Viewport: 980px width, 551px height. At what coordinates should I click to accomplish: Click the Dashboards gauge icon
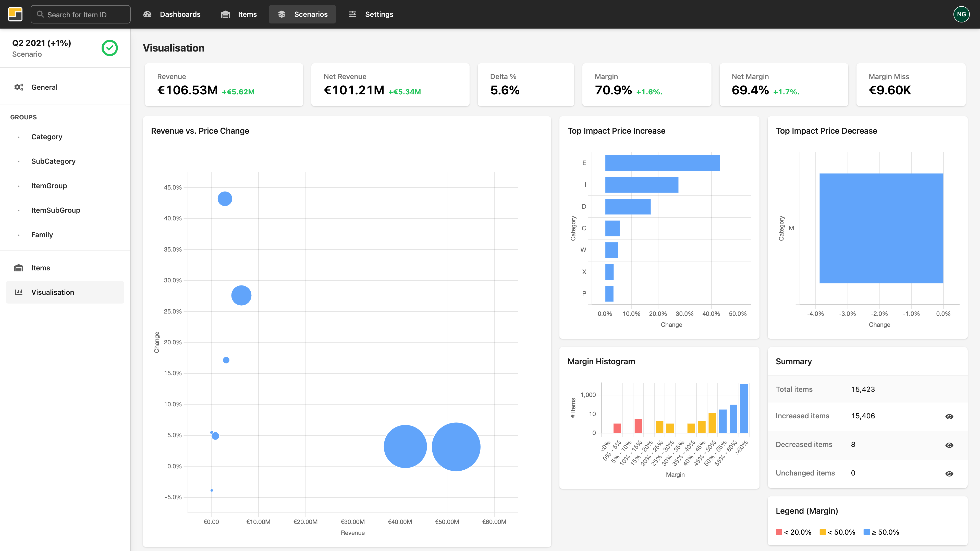pos(148,15)
